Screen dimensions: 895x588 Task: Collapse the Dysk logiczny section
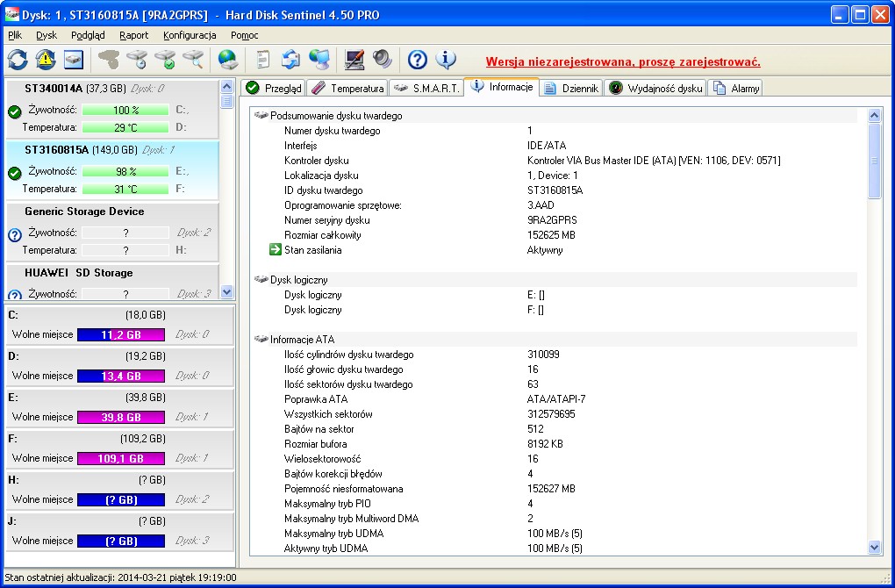click(261, 280)
